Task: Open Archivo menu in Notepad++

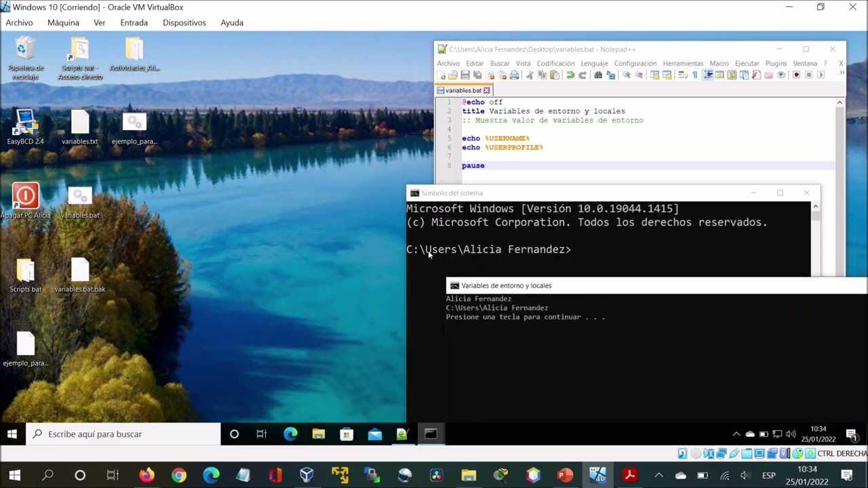Action: [x=448, y=63]
